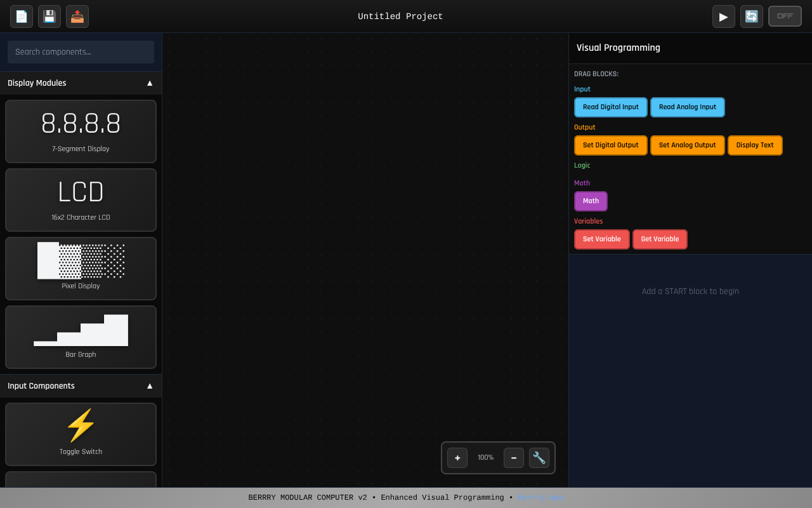The image size is (812, 508).
Task: Click the 100% zoom level indicator
Action: coord(485,457)
